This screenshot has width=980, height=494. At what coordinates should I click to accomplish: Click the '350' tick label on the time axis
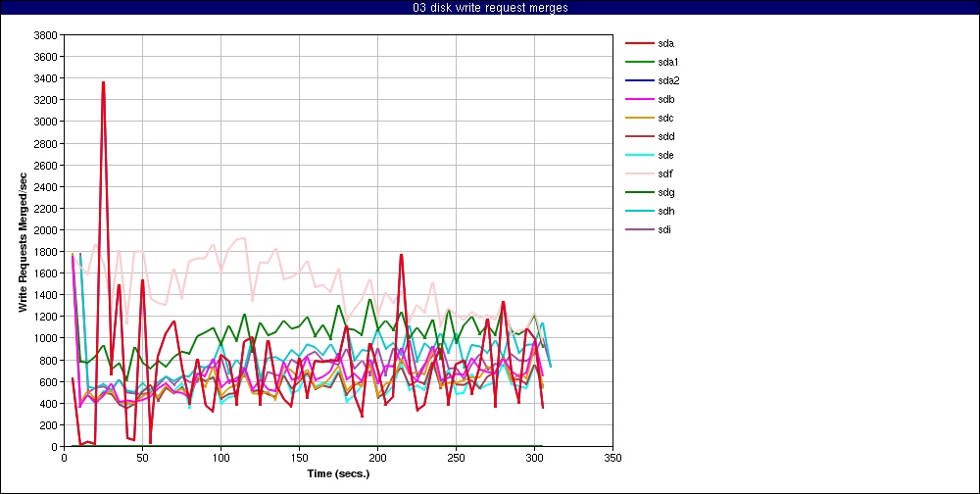tap(613, 457)
